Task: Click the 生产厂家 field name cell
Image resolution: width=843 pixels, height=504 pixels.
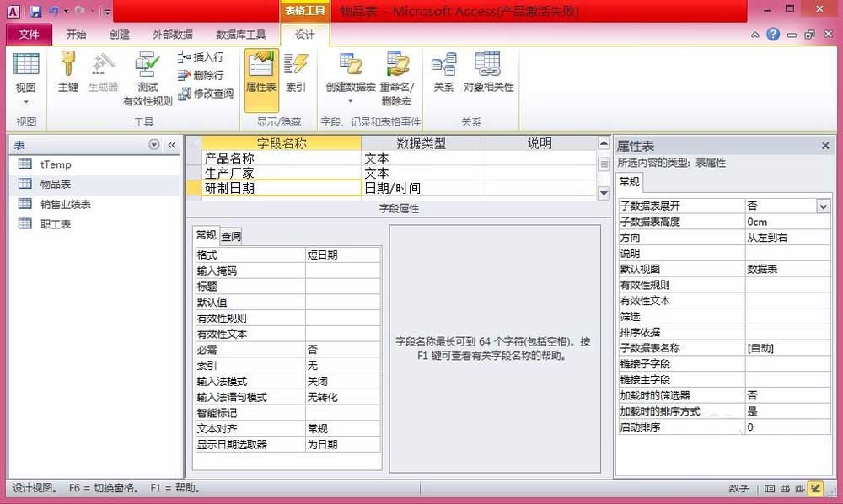Action: [x=282, y=173]
